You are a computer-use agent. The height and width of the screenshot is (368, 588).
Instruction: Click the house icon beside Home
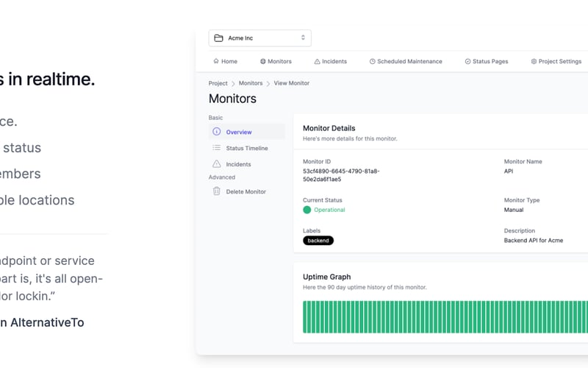216,61
